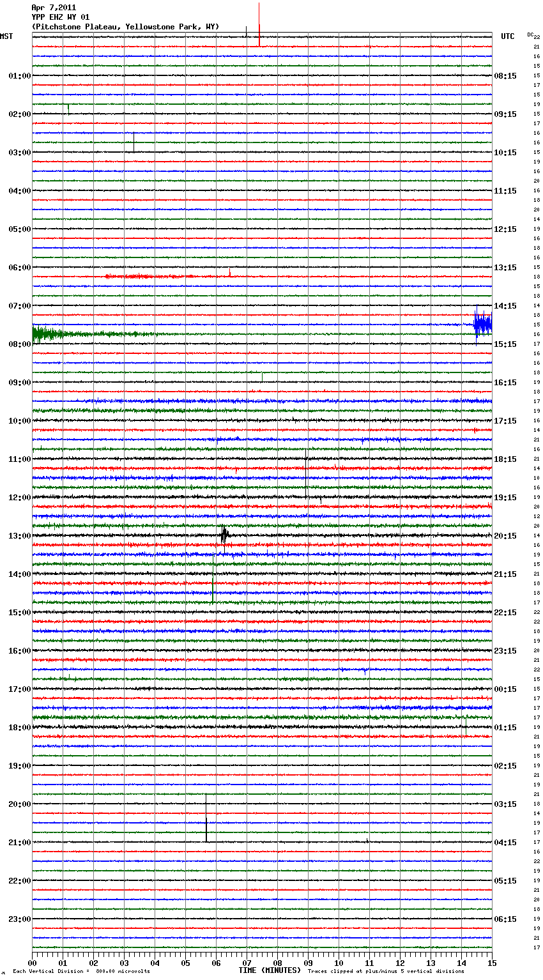Click the "MST" time zone label
The width and height of the screenshot is (543, 980).
point(6,36)
